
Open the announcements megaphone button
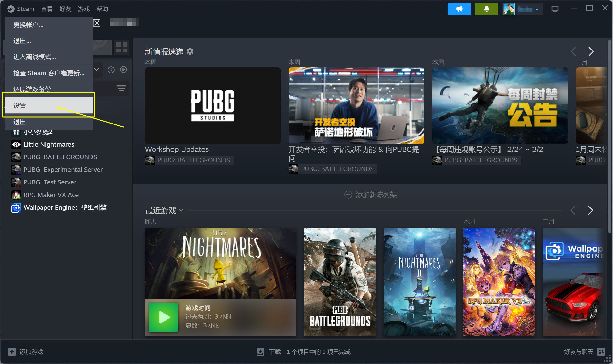[x=459, y=9]
